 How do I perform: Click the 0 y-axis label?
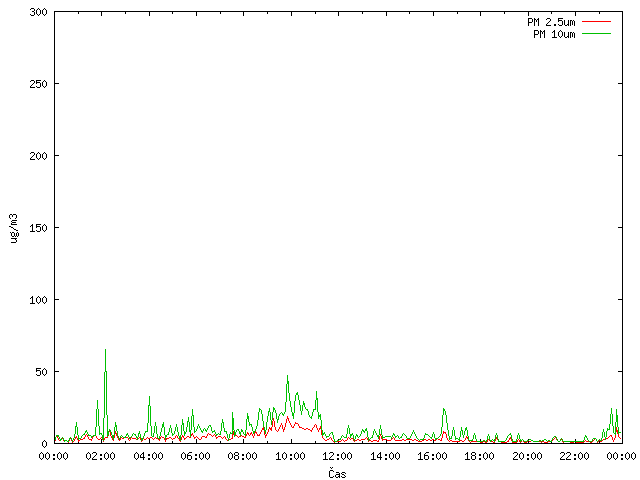pyautogui.click(x=44, y=444)
